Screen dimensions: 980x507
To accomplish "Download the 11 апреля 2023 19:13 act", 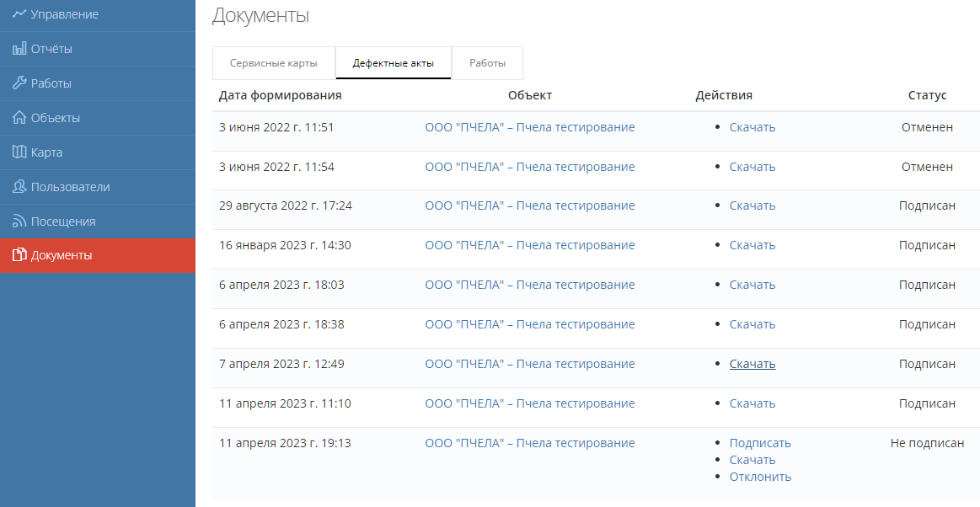I will click(x=752, y=460).
